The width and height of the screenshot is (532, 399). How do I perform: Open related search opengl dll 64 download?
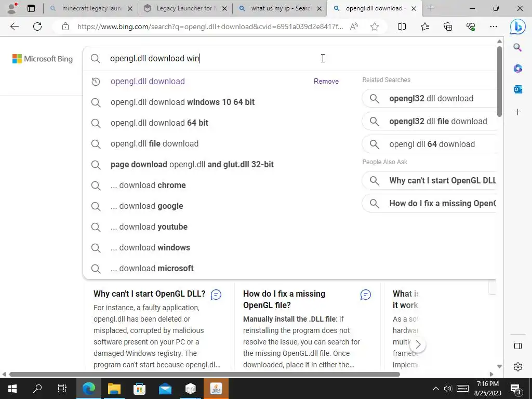[x=429, y=144]
